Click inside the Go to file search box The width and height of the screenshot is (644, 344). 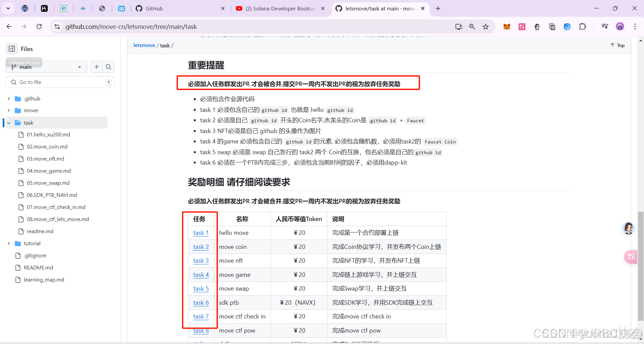(x=60, y=82)
